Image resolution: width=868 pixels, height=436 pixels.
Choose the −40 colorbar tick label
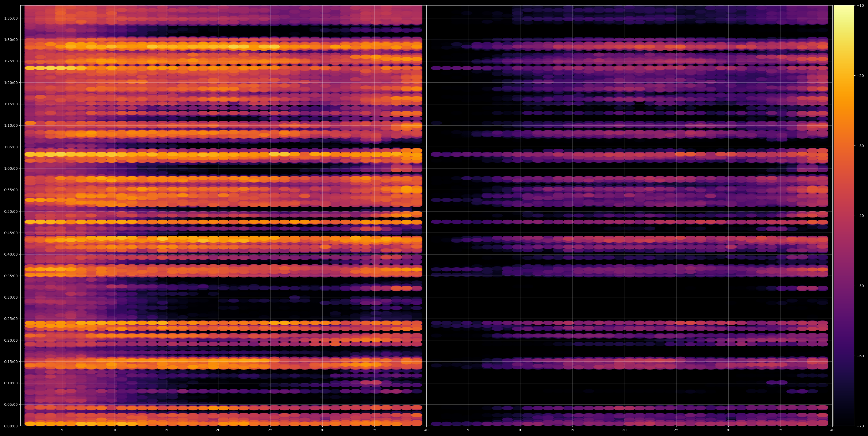[860, 216]
